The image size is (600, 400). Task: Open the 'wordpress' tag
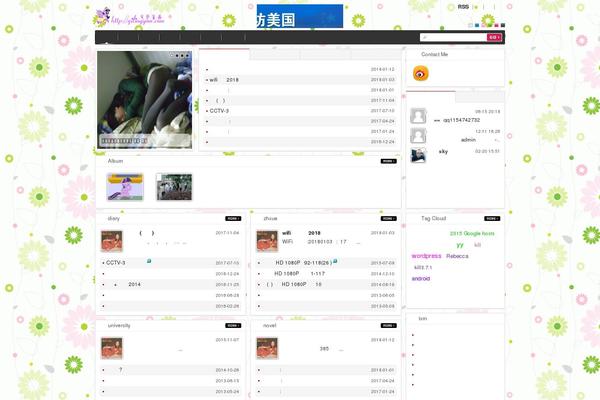[426, 256]
